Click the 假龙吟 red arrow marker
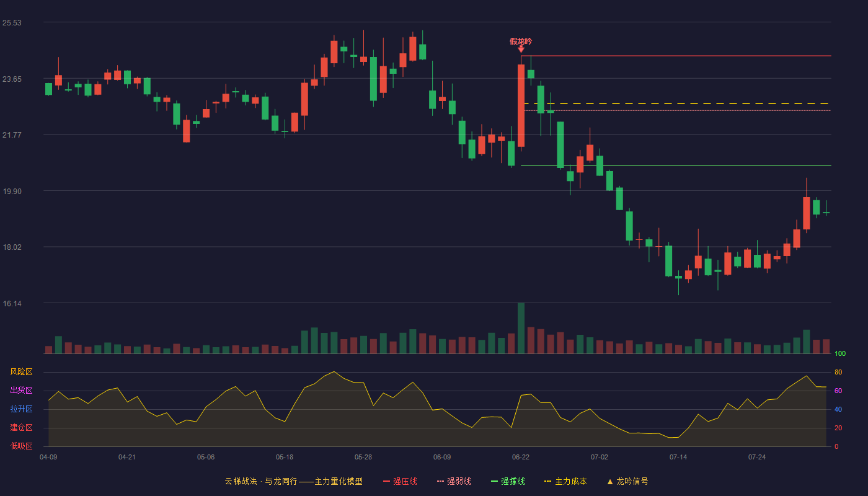Image resolution: width=868 pixels, height=496 pixels. coord(521,49)
